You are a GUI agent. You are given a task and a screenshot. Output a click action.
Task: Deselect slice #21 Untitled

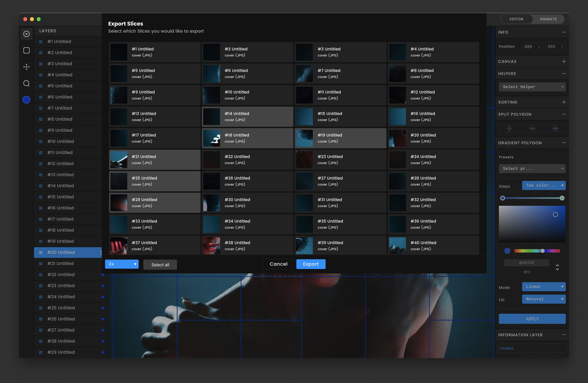pos(155,160)
